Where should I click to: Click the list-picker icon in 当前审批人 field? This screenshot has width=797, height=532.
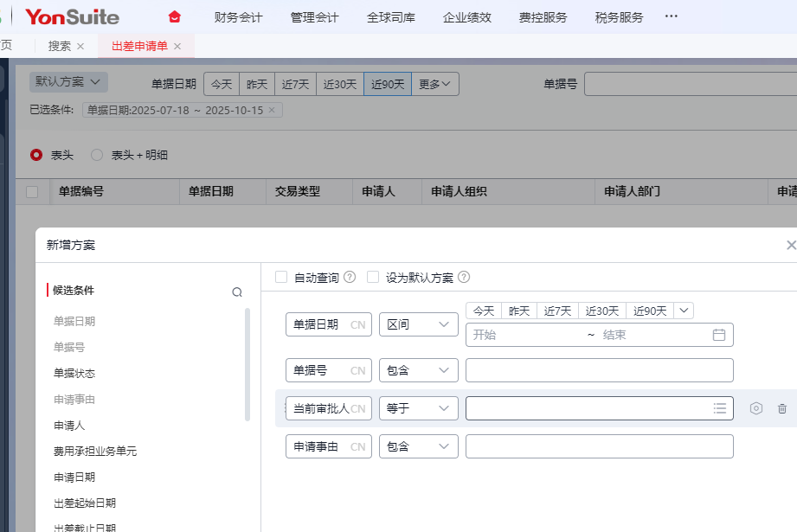pyautogui.click(x=719, y=408)
